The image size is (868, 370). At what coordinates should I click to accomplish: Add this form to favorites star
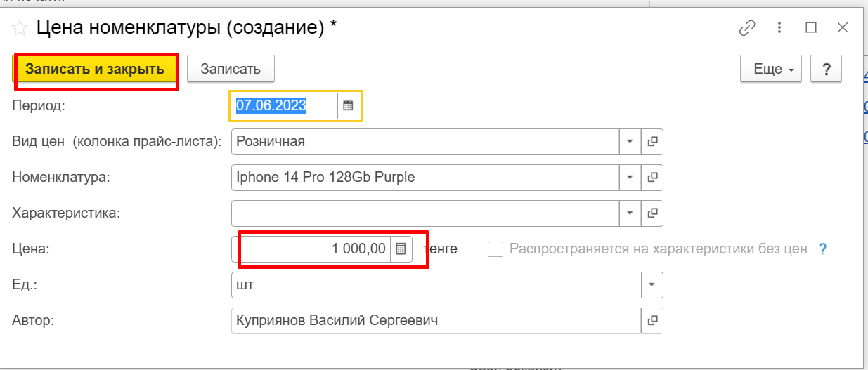tap(20, 28)
